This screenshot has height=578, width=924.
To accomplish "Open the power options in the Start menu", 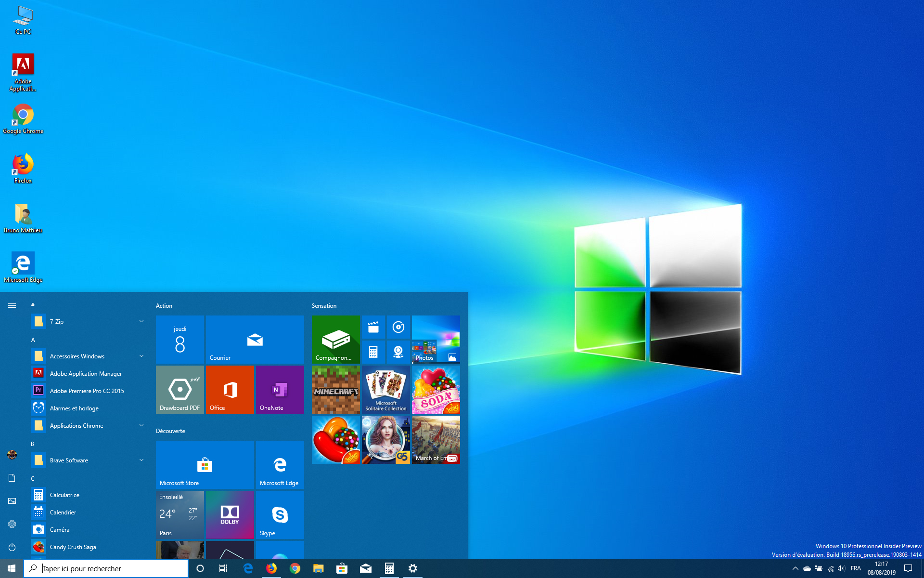I will tap(12, 547).
